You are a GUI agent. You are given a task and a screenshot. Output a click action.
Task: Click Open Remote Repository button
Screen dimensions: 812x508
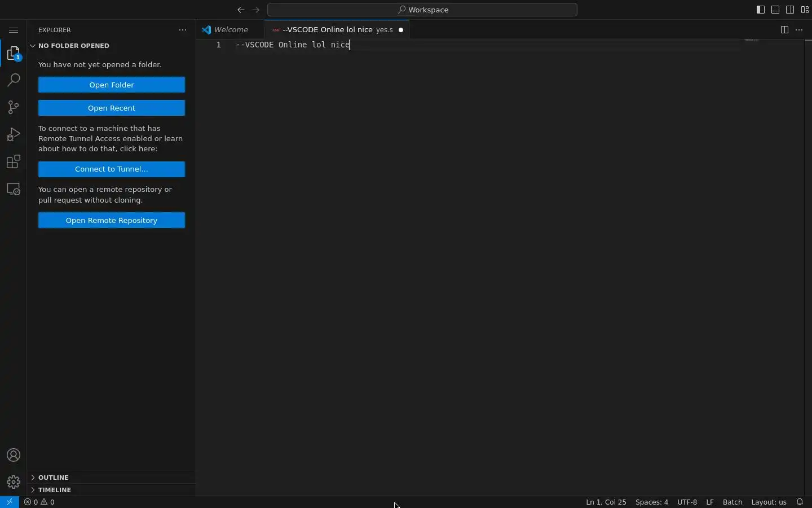[x=112, y=220]
